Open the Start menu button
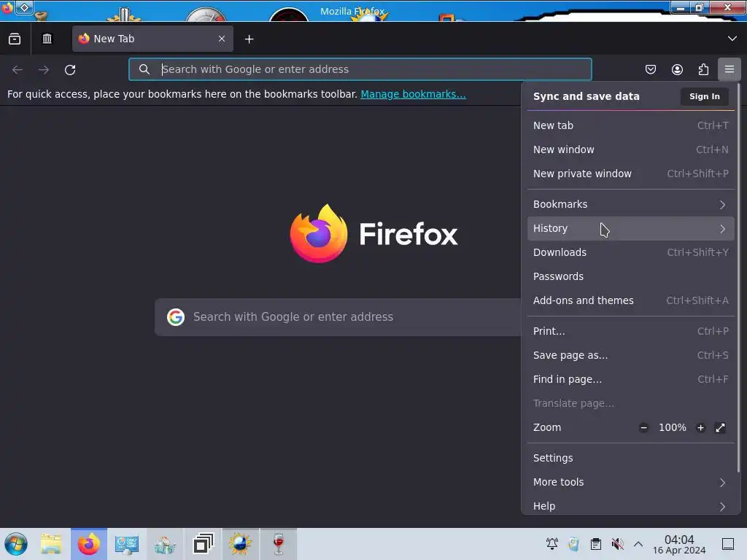The image size is (747, 560). point(16,544)
